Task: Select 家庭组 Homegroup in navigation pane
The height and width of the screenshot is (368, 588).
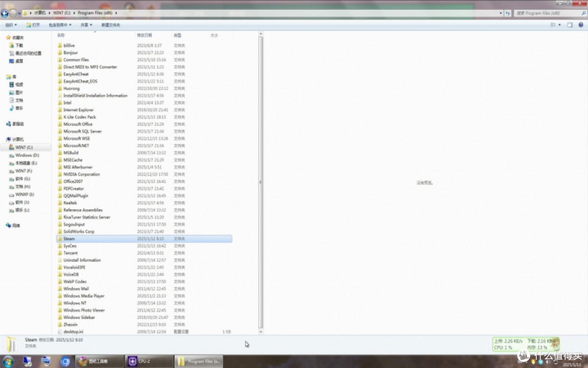Action: [15, 124]
